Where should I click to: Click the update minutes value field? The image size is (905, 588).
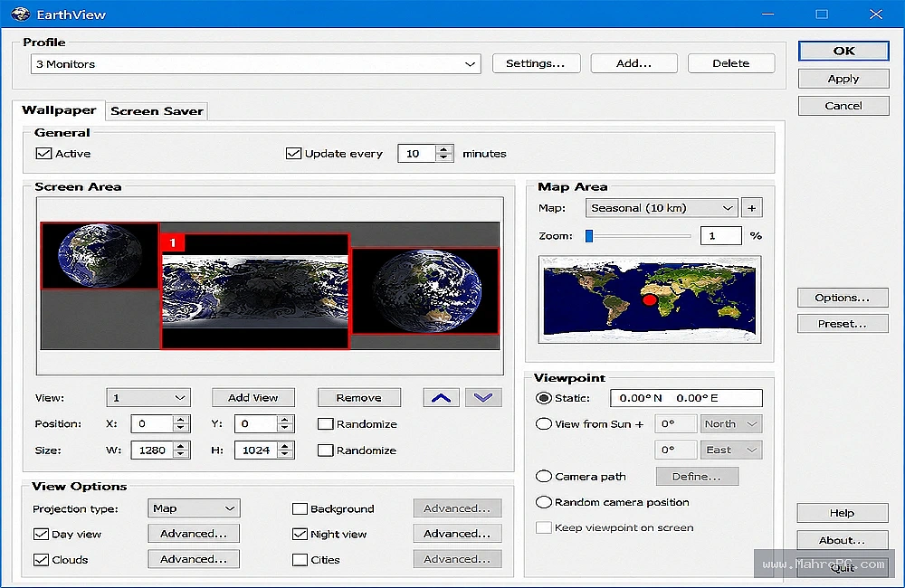416,154
